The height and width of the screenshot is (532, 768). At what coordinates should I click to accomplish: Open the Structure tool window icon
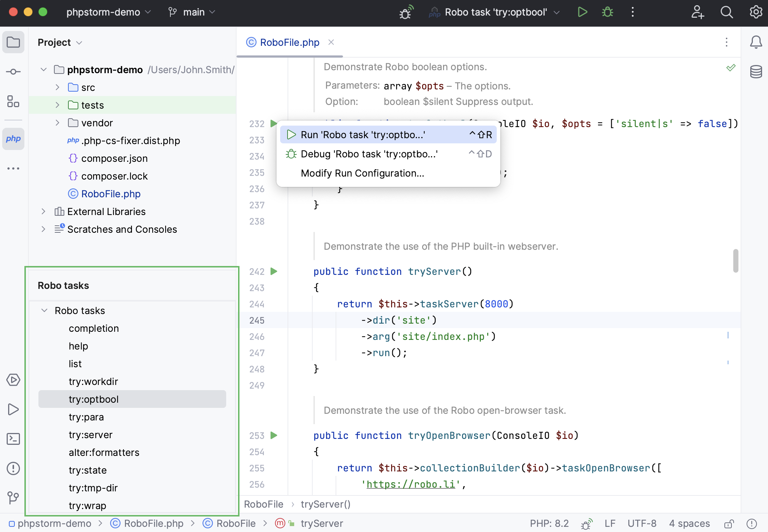tap(13, 101)
